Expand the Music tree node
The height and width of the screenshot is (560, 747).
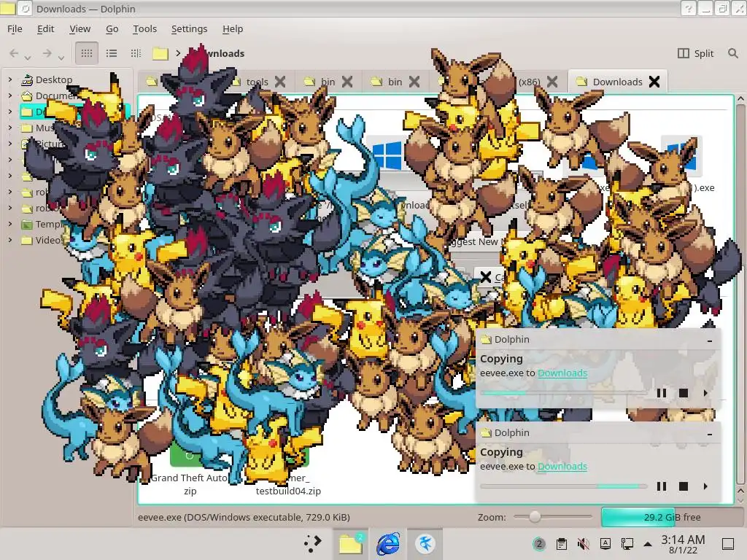10,128
